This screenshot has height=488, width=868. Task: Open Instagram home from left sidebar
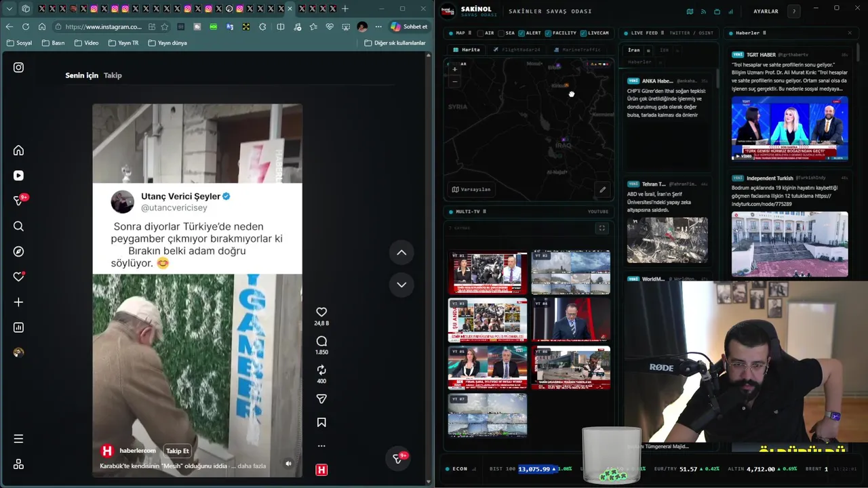click(18, 150)
